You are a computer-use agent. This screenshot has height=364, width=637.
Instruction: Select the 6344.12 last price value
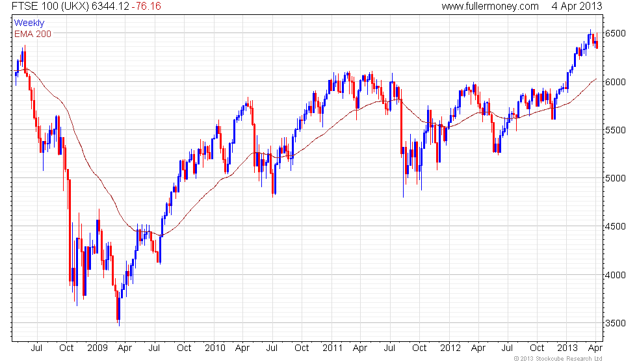click(x=111, y=6)
